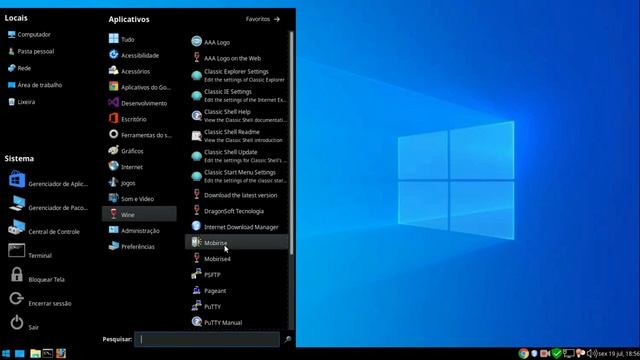Open the Lixeira trash
640x360 pixels.
(21, 102)
